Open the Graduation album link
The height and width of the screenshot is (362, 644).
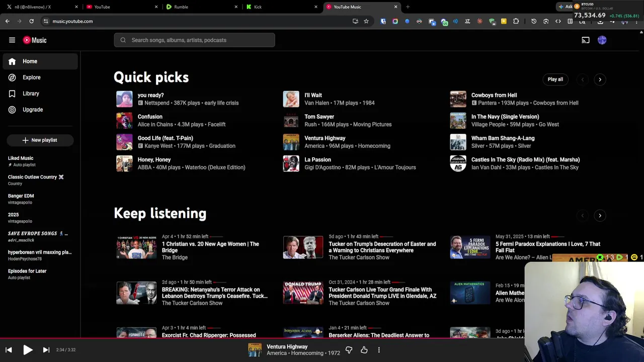tap(221, 146)
